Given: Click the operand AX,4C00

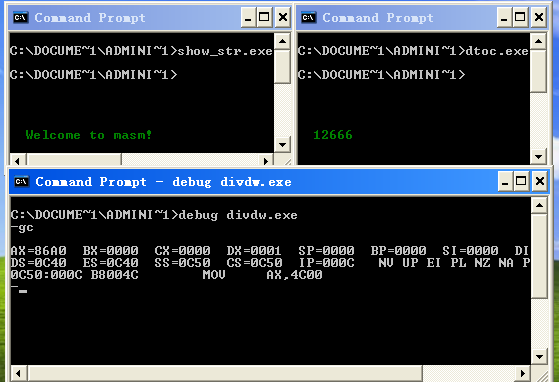Looking at the screenshot, I should point(294,275).
